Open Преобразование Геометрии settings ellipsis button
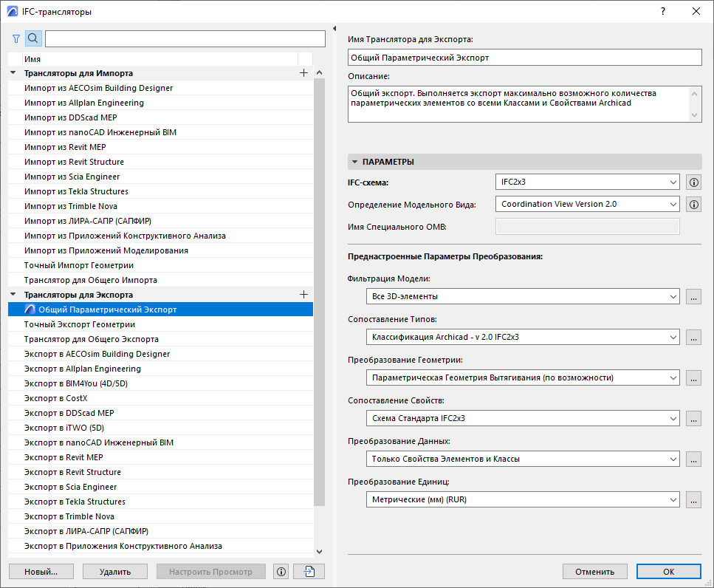Screen dimensions: 714x588 click(x=693, y=377)
